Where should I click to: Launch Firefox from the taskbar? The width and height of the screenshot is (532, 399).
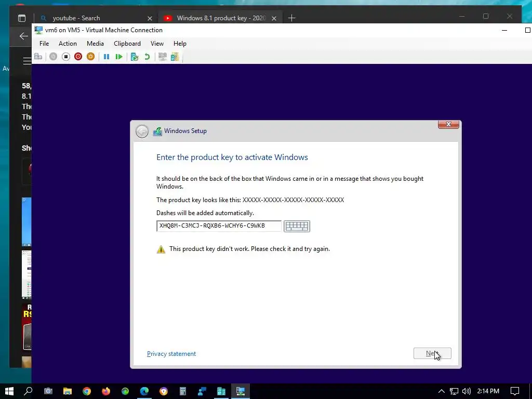(106, 391)
